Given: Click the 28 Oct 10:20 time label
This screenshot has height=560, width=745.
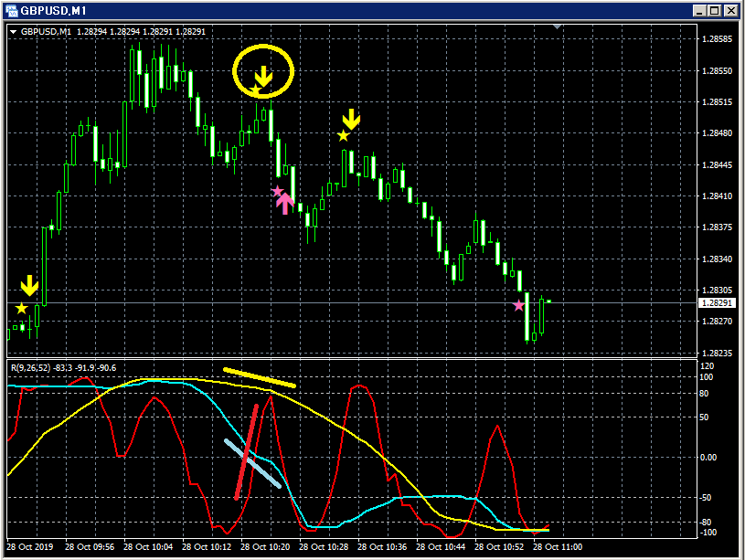Looking at the screenshot, I should pyautogui.click(x=265, y=546).
